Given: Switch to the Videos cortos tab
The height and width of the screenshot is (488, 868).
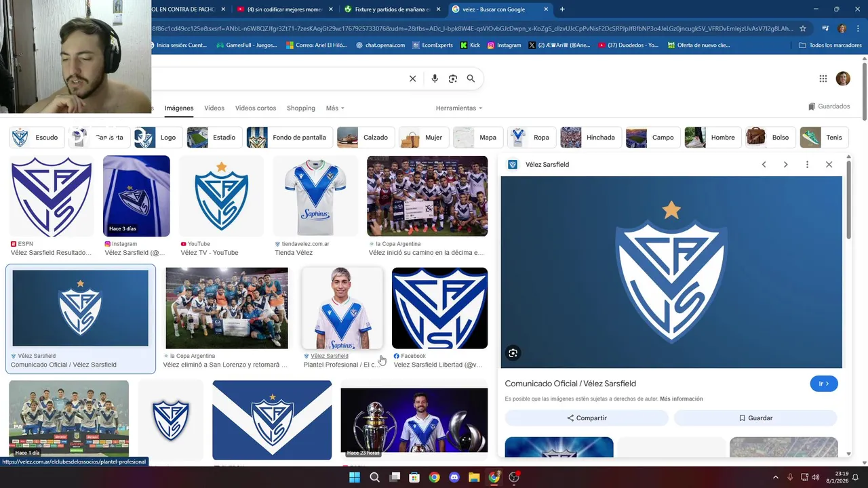Looking at the screenshot, I should [256, 108].
